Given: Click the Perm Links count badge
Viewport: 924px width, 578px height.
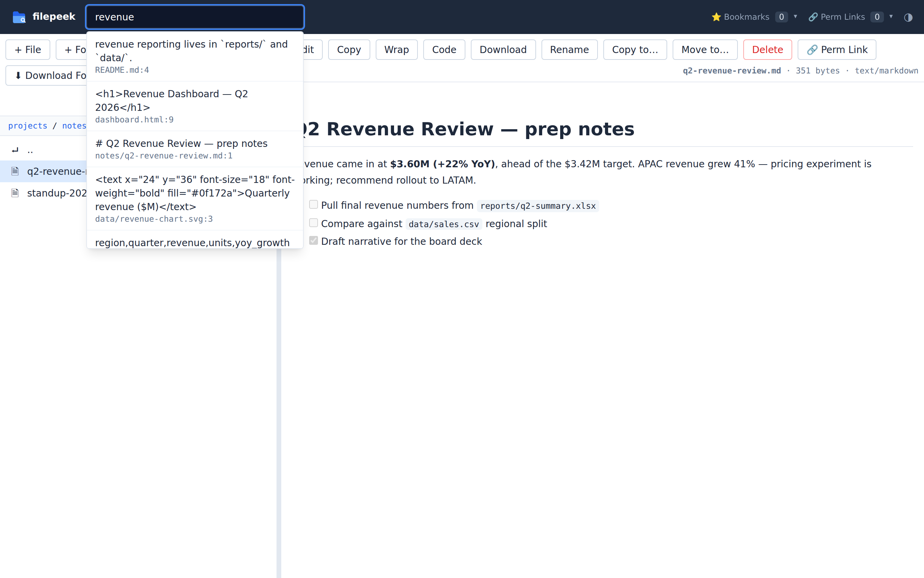Looking at the screenshot, I should (877, 17).
